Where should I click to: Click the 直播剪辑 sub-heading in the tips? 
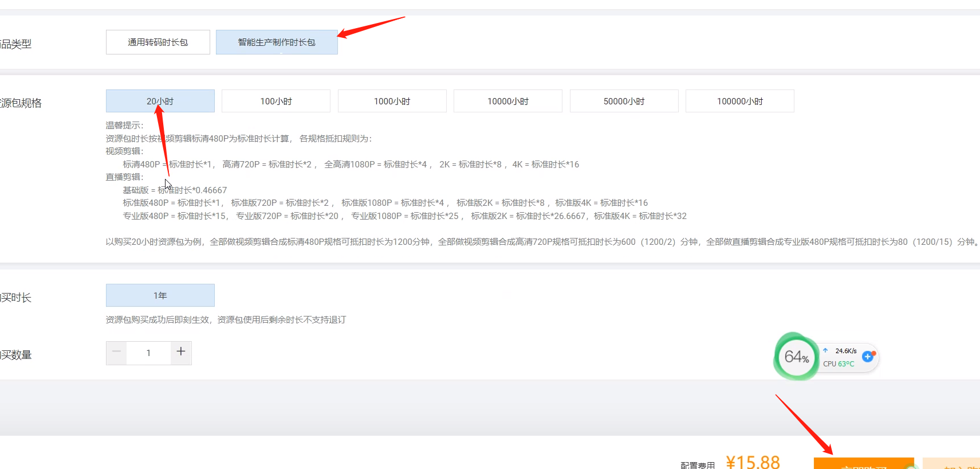coord(124,177)
